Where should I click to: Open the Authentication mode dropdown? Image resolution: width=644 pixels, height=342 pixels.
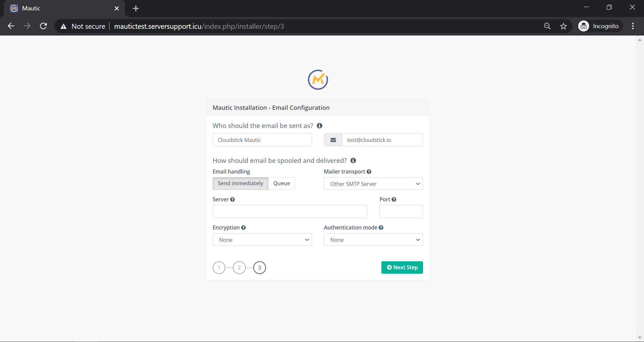[x=373, y=240]
